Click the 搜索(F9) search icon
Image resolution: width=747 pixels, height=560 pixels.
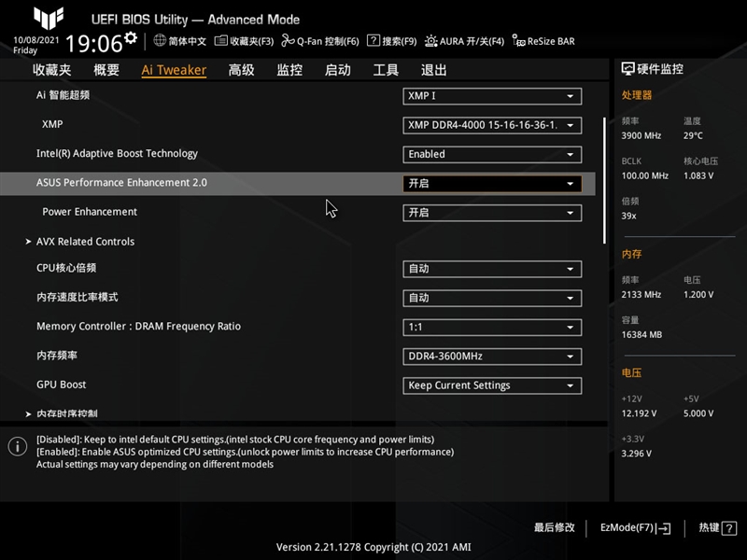[373, 40]
